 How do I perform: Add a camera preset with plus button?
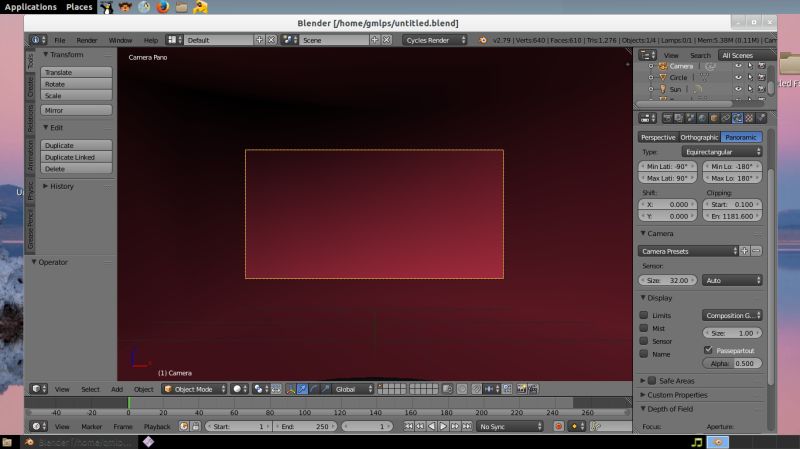[x=744, y=251]
